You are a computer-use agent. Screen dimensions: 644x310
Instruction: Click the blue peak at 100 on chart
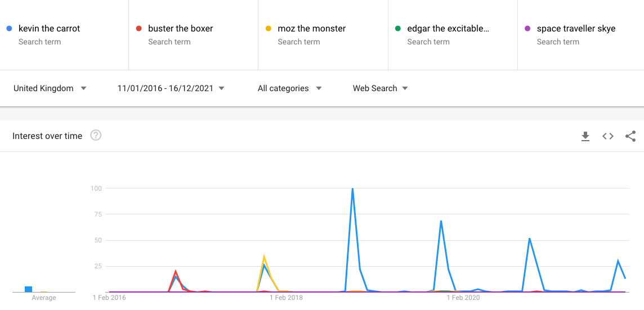(x=352, y=189)
